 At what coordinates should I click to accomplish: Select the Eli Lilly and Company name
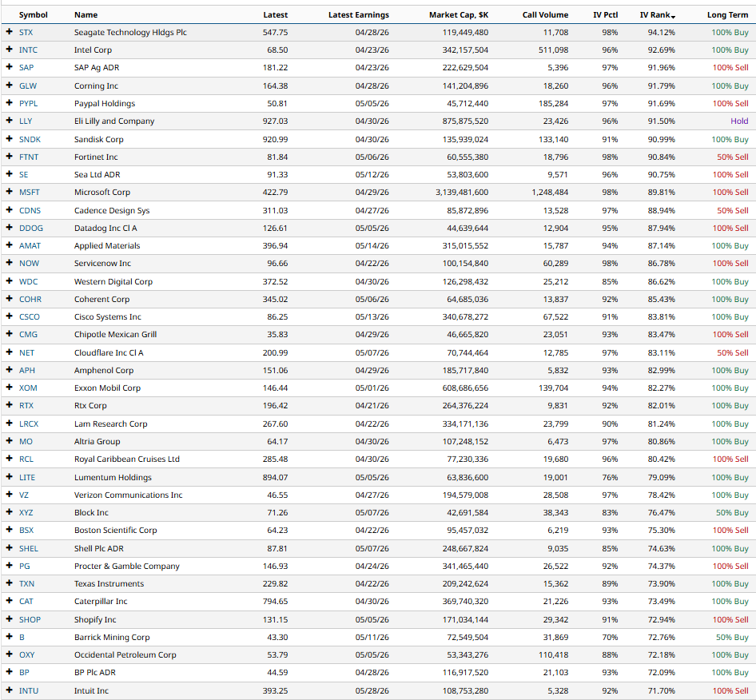click(114, 121)
